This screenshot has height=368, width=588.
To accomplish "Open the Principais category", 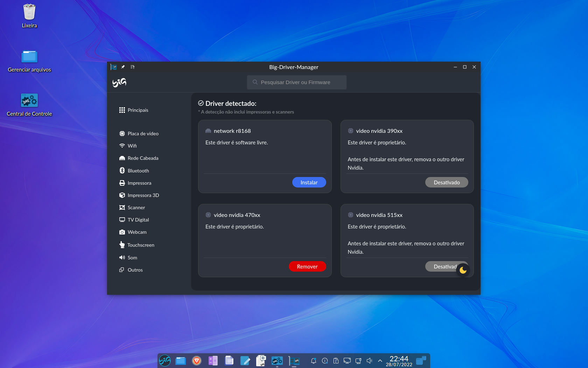I will pyautogui.click(x=134, y=110).
